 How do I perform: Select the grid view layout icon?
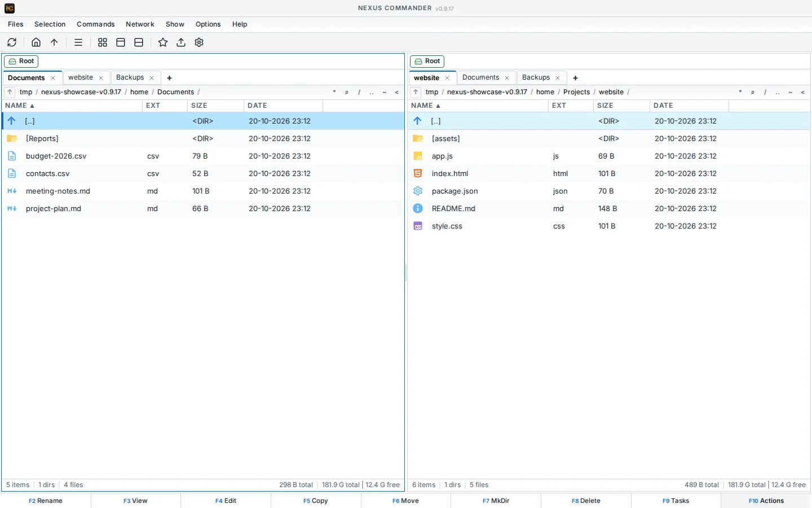point(103,42)
